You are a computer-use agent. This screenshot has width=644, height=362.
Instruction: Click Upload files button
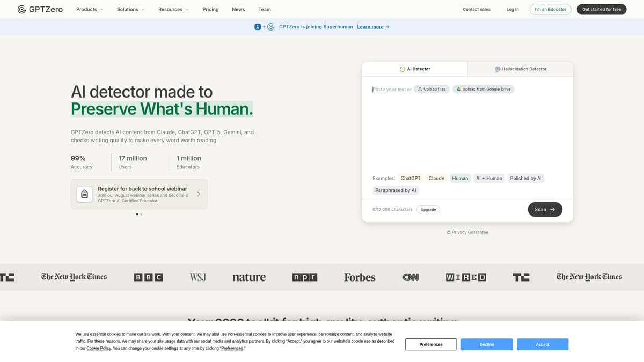click(431, 89)
